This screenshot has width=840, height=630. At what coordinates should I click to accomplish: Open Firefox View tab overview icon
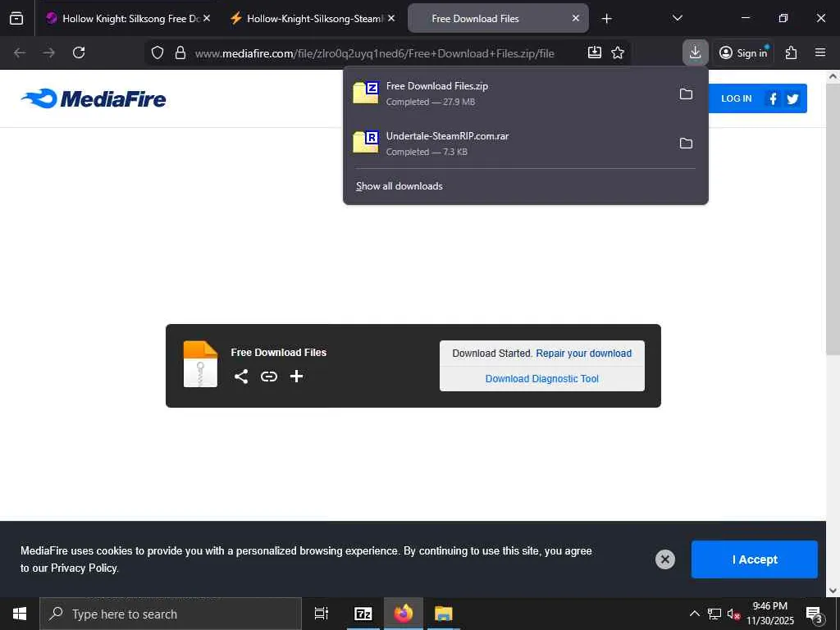pos(16,18)
